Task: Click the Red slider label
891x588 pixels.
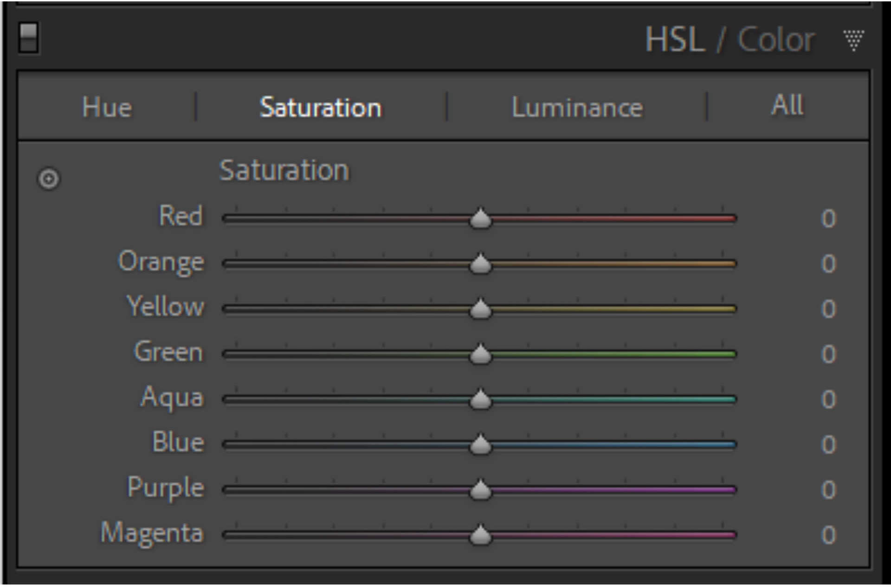Action: (181, 216)
